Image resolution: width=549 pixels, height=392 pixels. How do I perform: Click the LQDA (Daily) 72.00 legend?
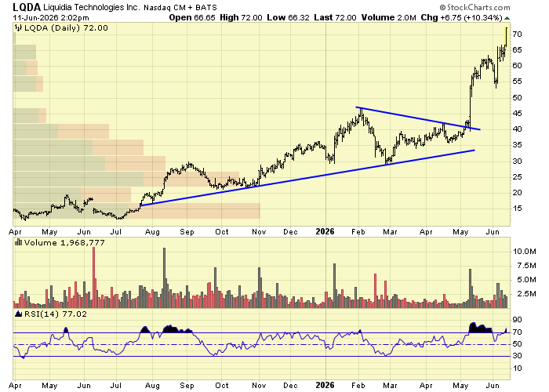point(66,28)
